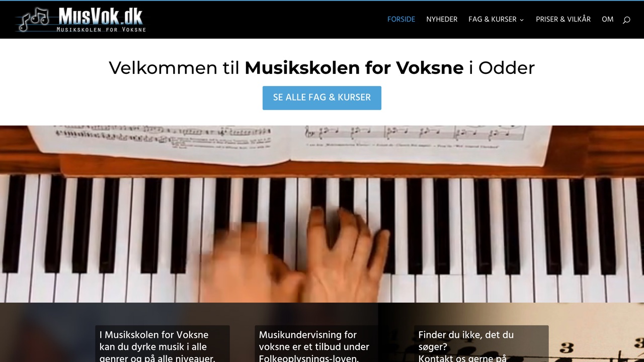Open the NYHEDER page
The height and width of the screenshot is (362, 644).
(442, 20)
